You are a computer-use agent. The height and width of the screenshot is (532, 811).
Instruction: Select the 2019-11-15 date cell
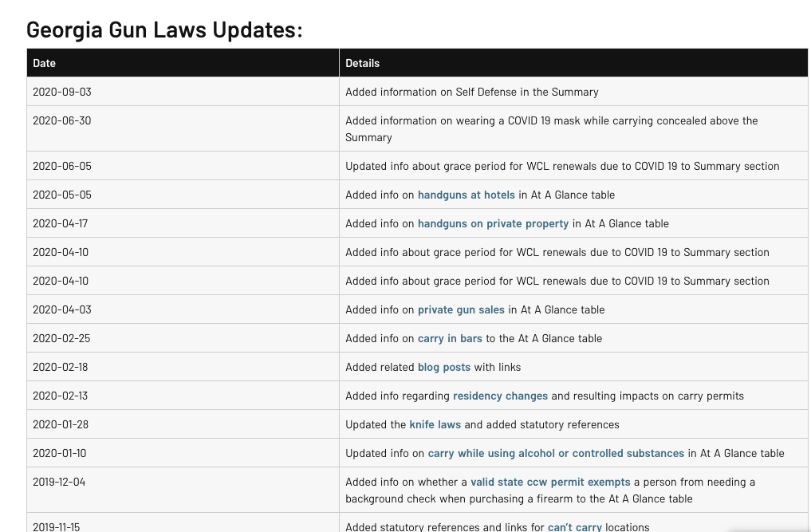[x=183, y=522]
